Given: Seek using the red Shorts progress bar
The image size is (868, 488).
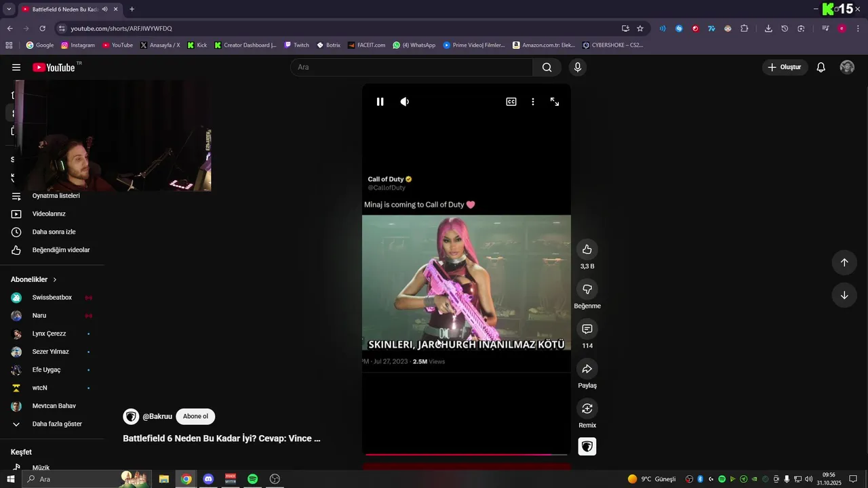Looking at the screenshot, I should [x=466, y=454].
